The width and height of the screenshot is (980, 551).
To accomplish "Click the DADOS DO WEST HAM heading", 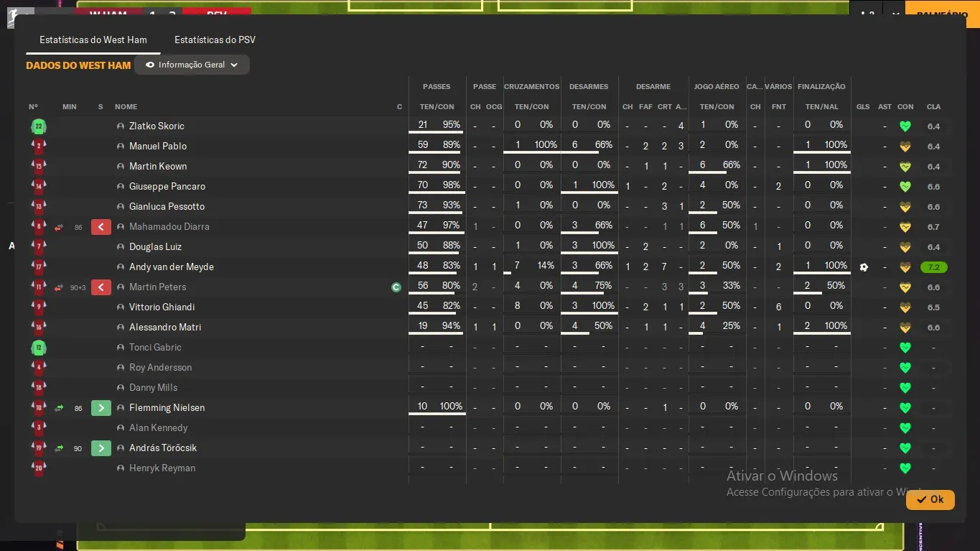I will 78,65.
